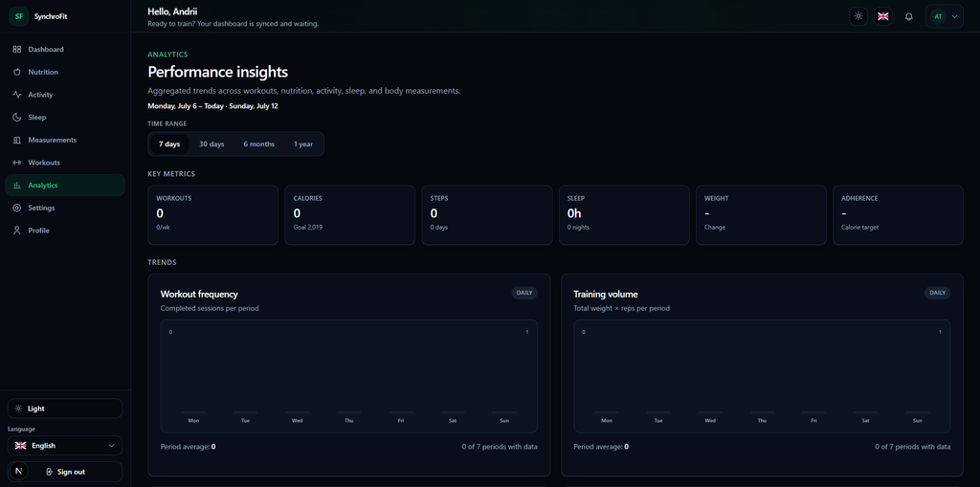Open the English language dropdown
Viewport: 980px width, 487px height.
(x=65, y=446)
